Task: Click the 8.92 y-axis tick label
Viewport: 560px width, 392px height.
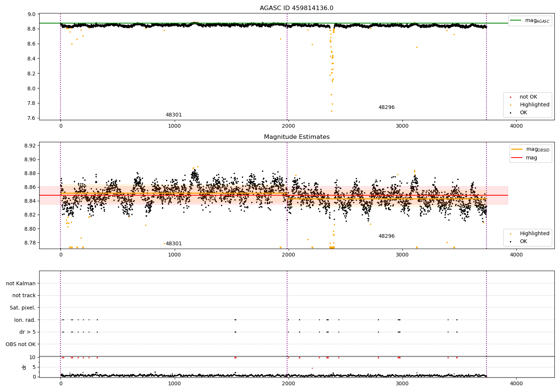Action: [x=30, y=146]
